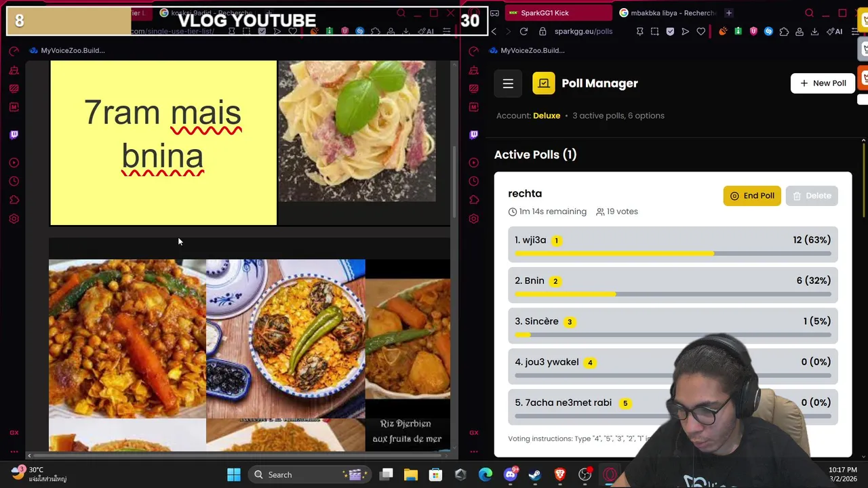Click the GX icon at left sidebar bottom
The height and width of the screenshot is (488, 868).
[x=14, y=432]
